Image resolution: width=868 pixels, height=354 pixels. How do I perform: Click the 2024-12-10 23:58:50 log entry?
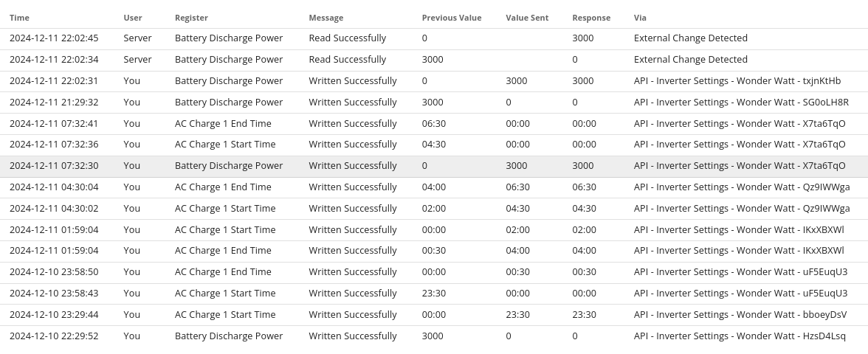coord(434,272)
